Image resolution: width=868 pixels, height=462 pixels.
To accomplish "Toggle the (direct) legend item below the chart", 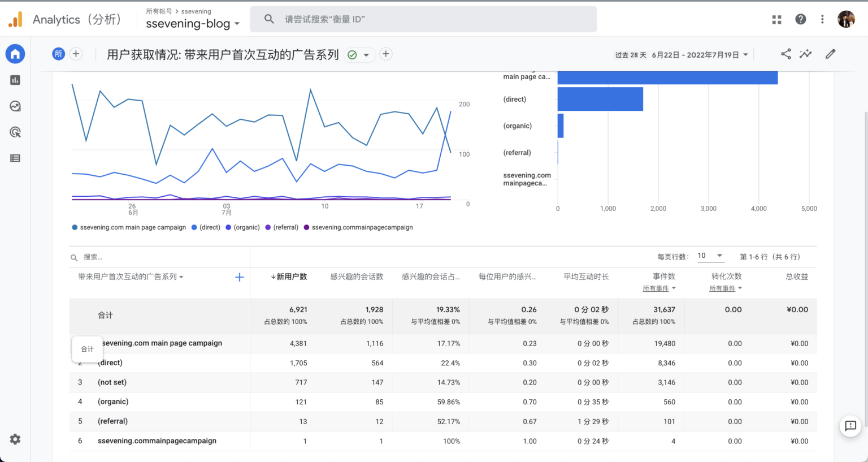I will pyautogui.click(x=206, y=227).
